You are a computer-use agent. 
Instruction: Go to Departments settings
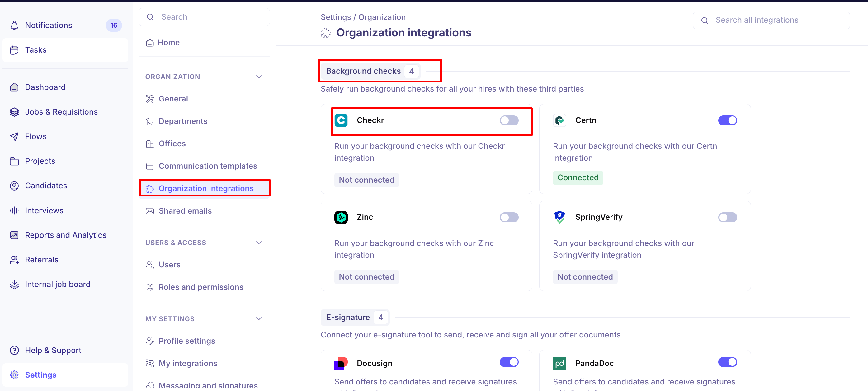click(204, 121)
